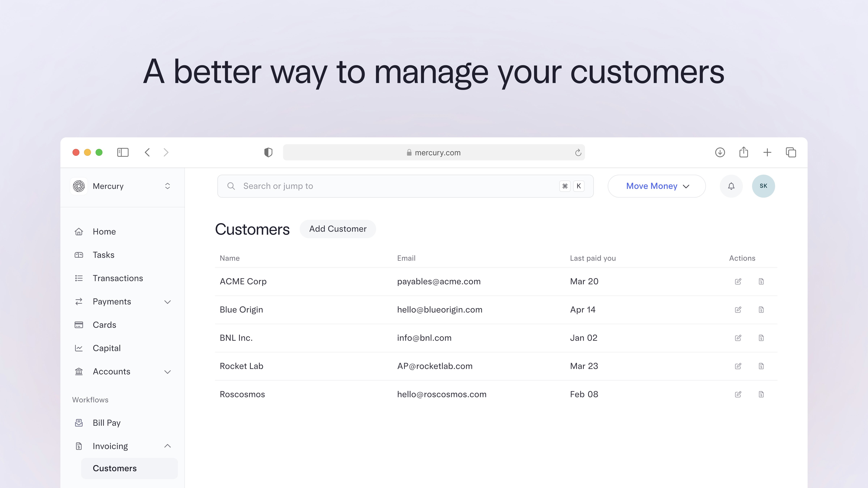Focus the Search or jump to field

pyautogui.click(x=405, y=186)
